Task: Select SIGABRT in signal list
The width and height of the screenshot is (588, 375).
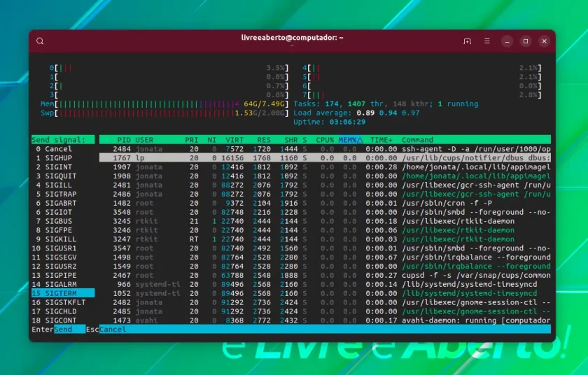Action: coord(63,203)
